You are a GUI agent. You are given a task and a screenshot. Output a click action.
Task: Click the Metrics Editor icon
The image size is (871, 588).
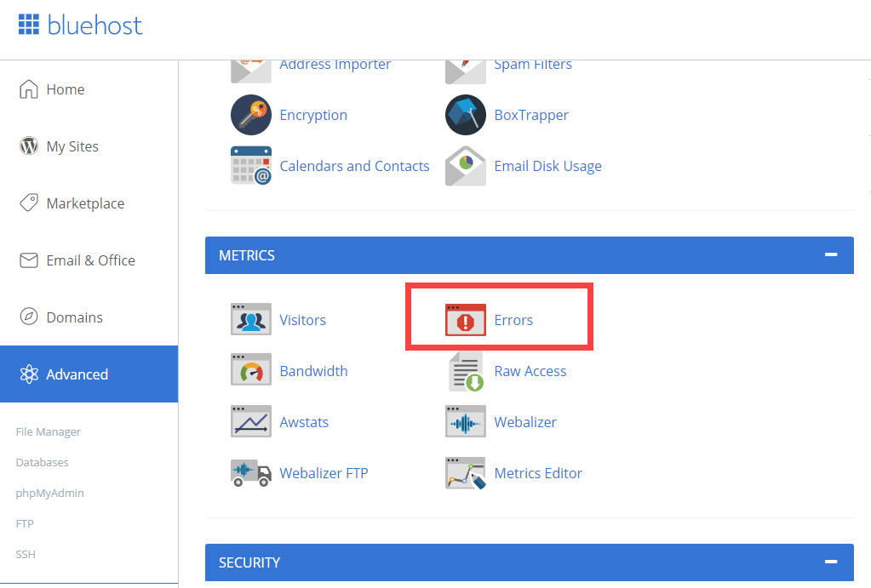click(x=466, y=473)
